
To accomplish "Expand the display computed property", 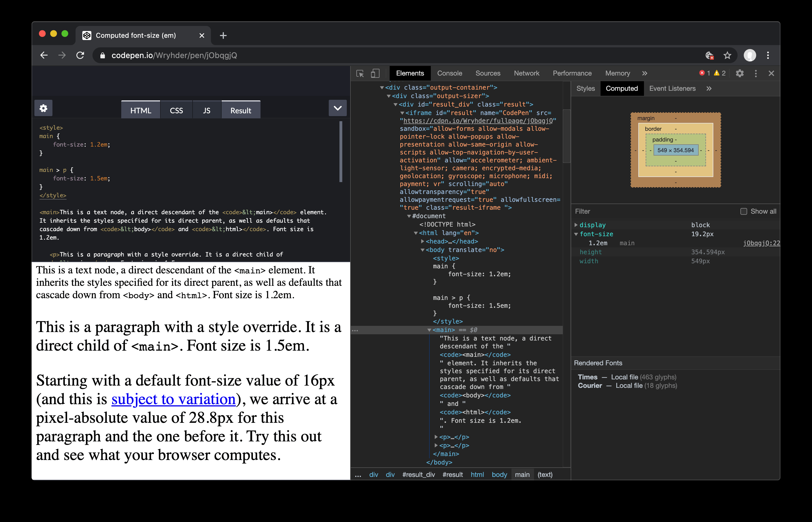I will [x=576, y=225].
